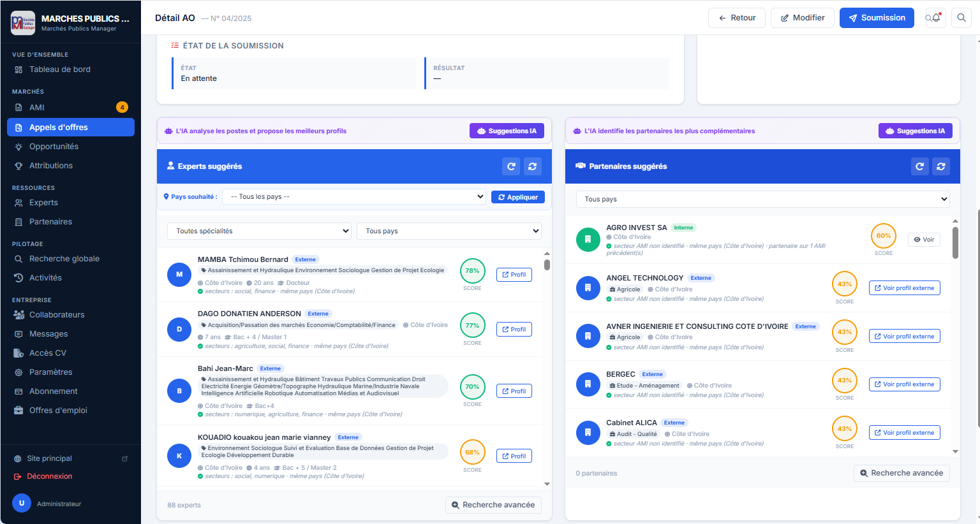Click the Soumission button
Screen dimensions: 980x524
point(877,18)
